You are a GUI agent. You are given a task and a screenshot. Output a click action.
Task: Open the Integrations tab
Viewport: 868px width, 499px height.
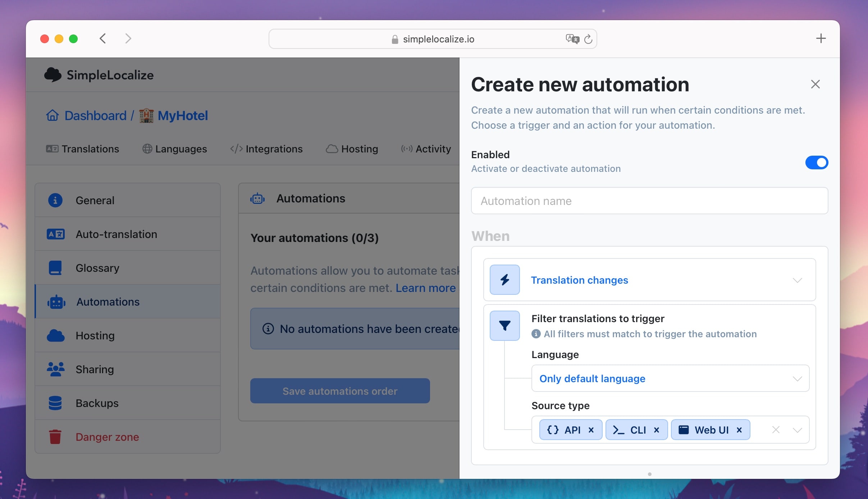click(x=266, y=149)
